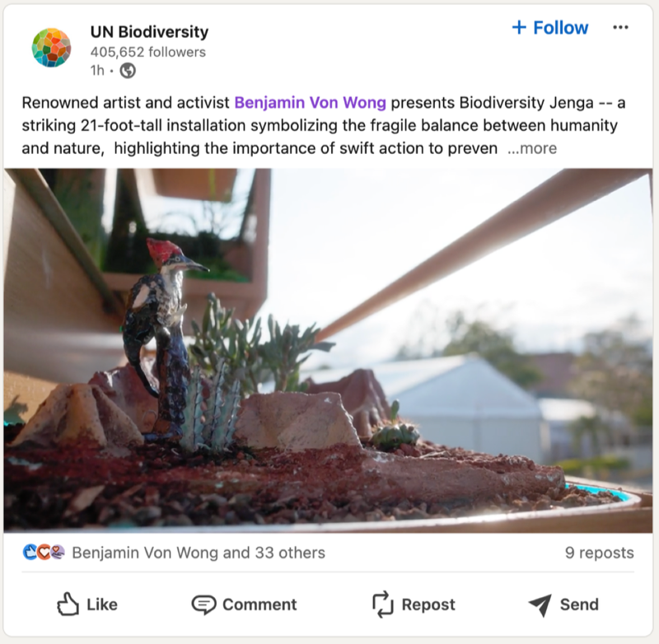
Task: Click the Send label text
Action: pos(579,605)
